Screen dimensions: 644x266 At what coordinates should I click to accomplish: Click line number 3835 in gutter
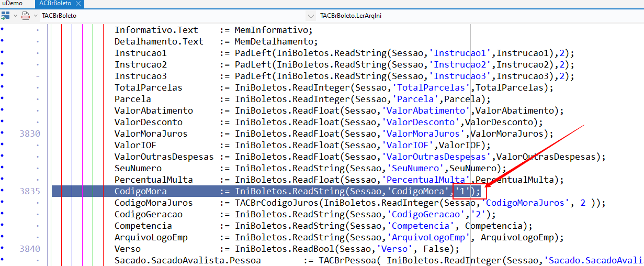click(x=30, y=191)
